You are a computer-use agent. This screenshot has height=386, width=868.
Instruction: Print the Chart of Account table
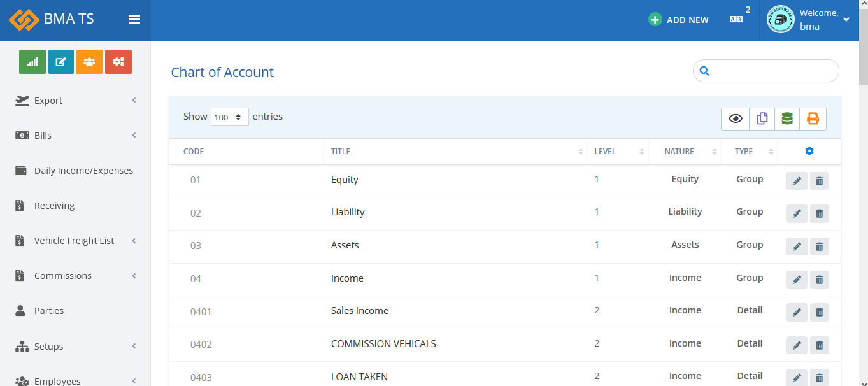[813, 118]
